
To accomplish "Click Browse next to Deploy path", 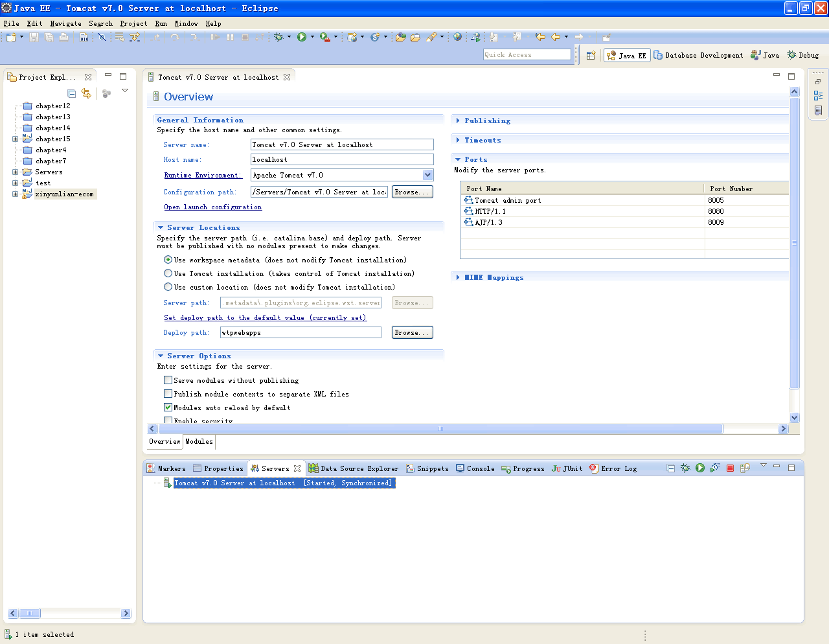I will 412,332.
